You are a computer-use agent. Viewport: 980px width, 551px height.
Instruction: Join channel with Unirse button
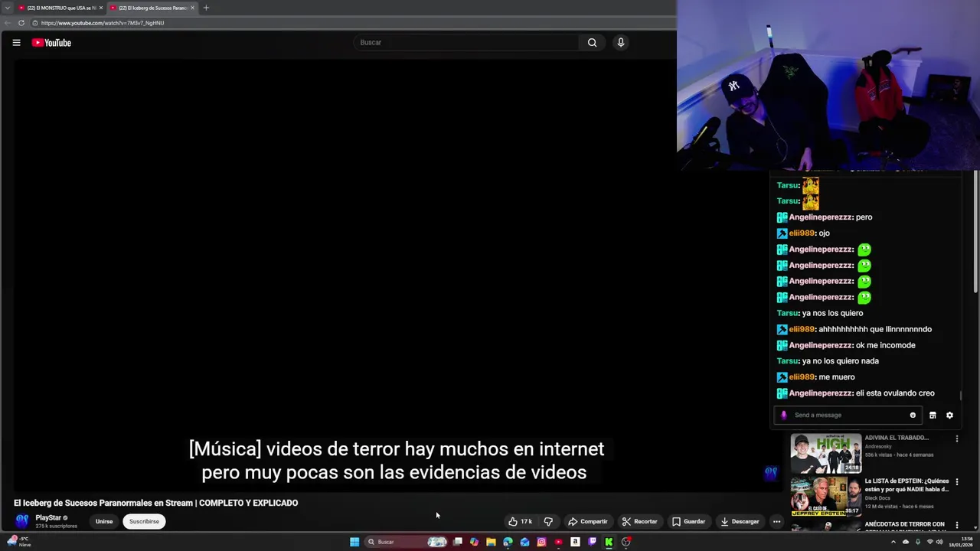coord(104,521)
